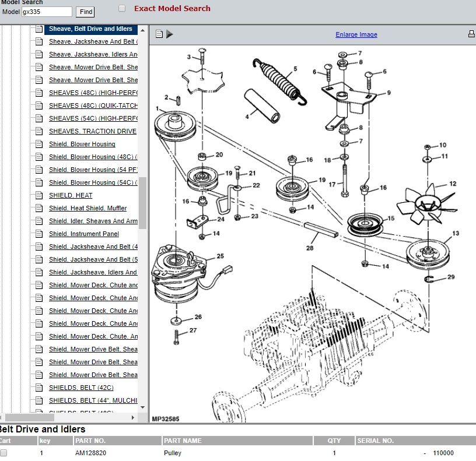Click the PART NO. column header
476x461 pixels.
pyautogui.click(x=90, y=441)
